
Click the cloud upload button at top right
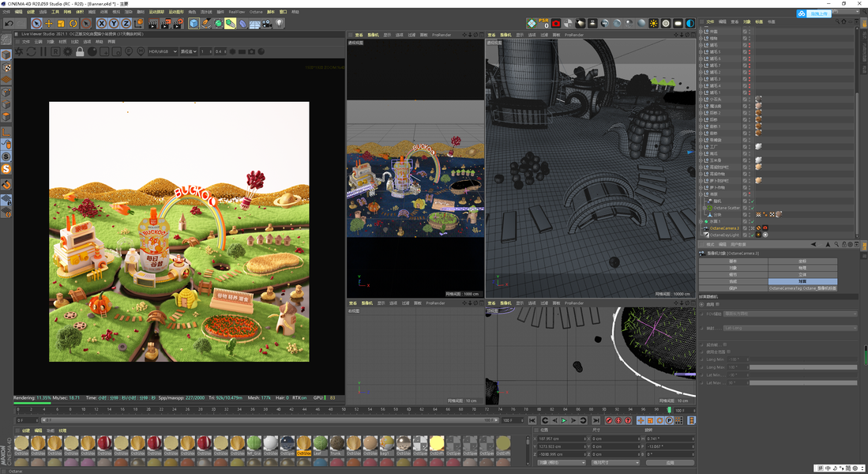[x=814, y=13]
